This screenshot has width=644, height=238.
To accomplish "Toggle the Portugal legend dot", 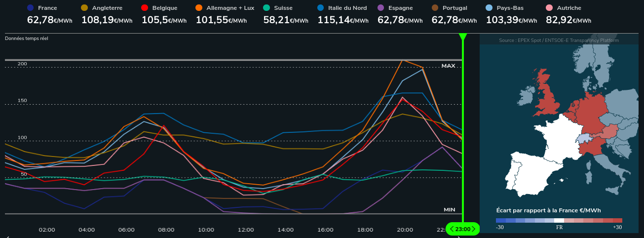I will tap(435, 8).
